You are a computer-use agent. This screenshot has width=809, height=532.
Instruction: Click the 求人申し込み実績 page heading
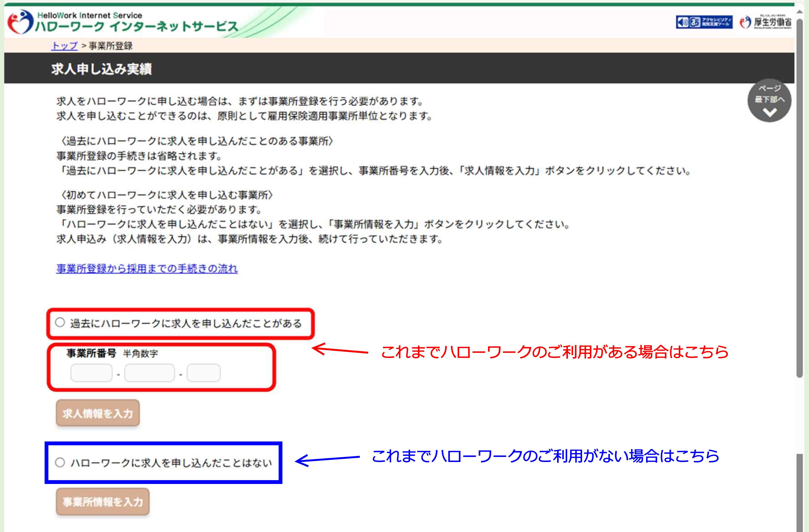[x=102, y=69]
